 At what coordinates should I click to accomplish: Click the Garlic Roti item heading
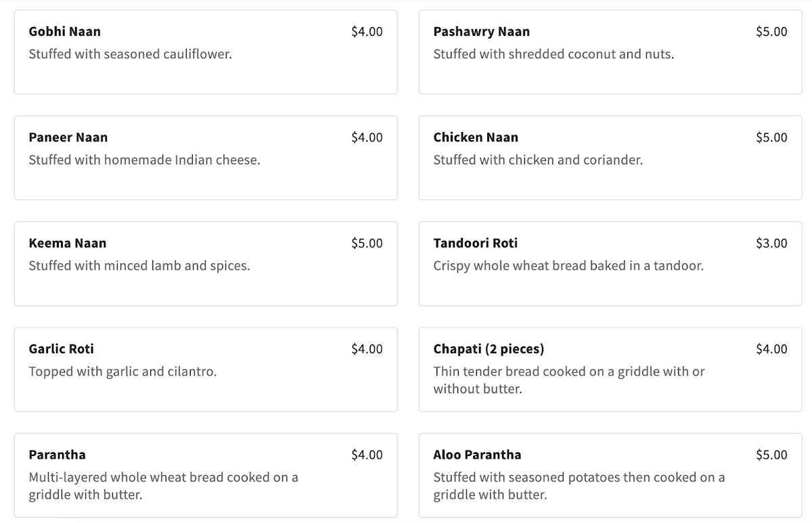(x=61, y=349)
